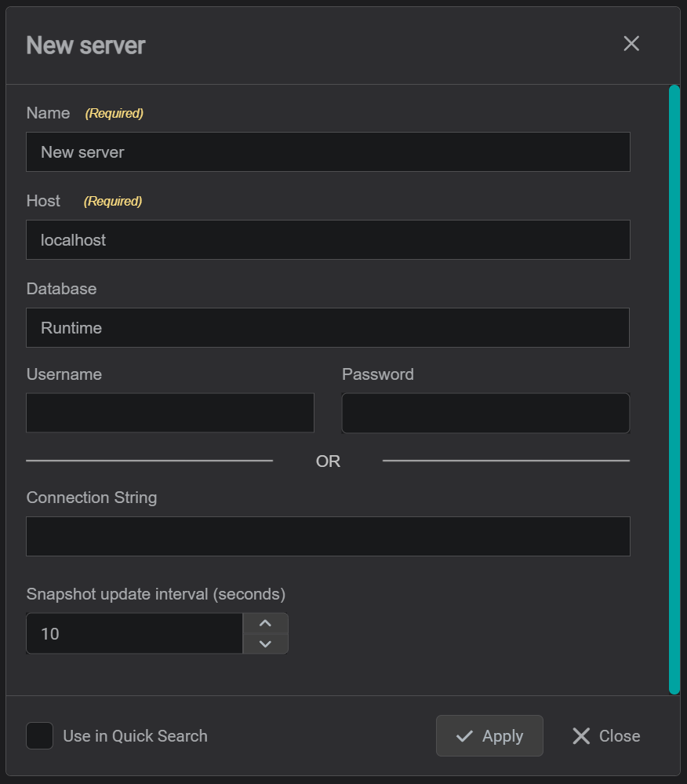
Task: Click the X icon inside the Close button
Action: (x=581, y=735)
